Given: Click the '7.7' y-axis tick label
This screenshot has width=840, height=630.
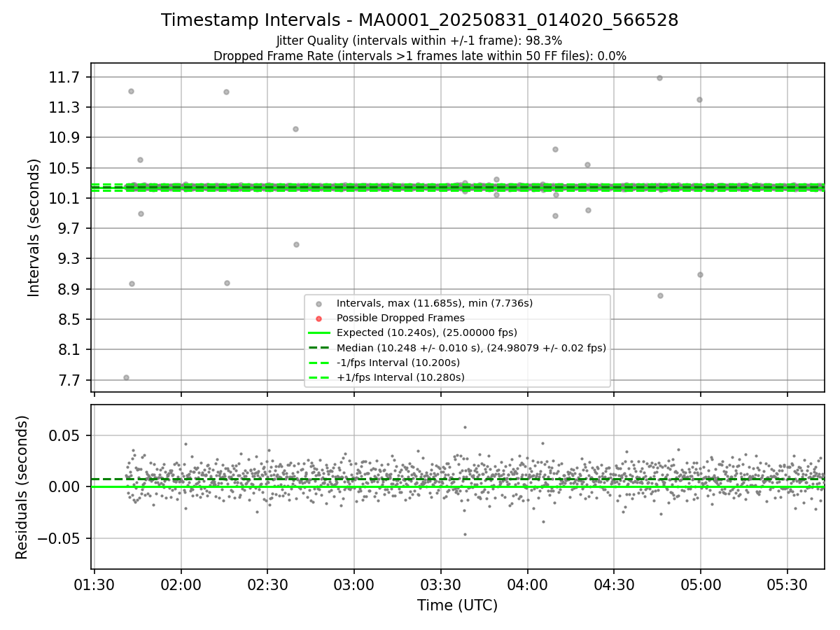Looking at the screenshot, I should tap(68, 380).
